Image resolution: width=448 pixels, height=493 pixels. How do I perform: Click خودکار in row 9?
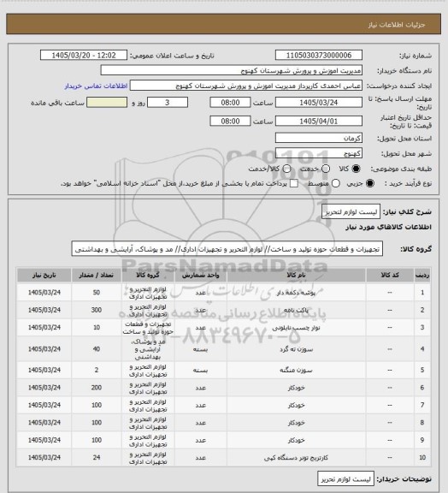296,440
